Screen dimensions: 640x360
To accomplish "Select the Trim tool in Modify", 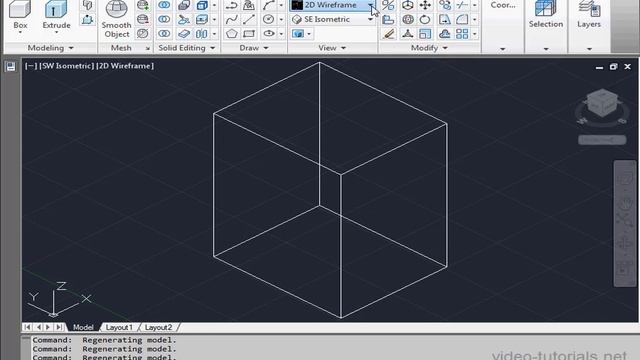I will pyautogui.click(x=462, y=5).
